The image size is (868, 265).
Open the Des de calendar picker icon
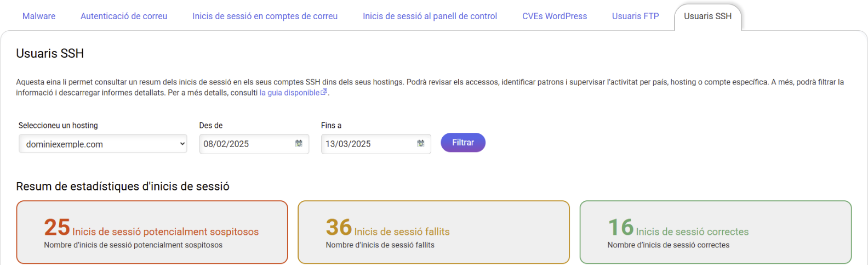pyautogui.click(x=299, y=143)
